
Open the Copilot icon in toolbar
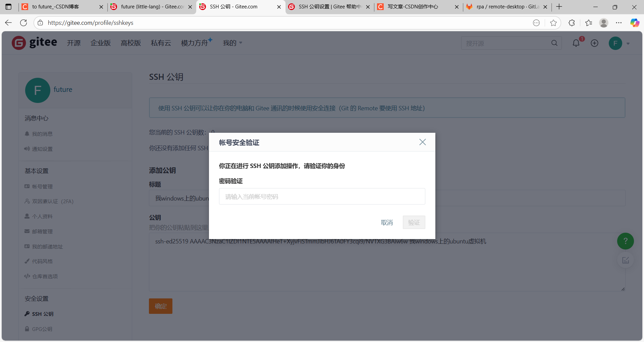635,23
